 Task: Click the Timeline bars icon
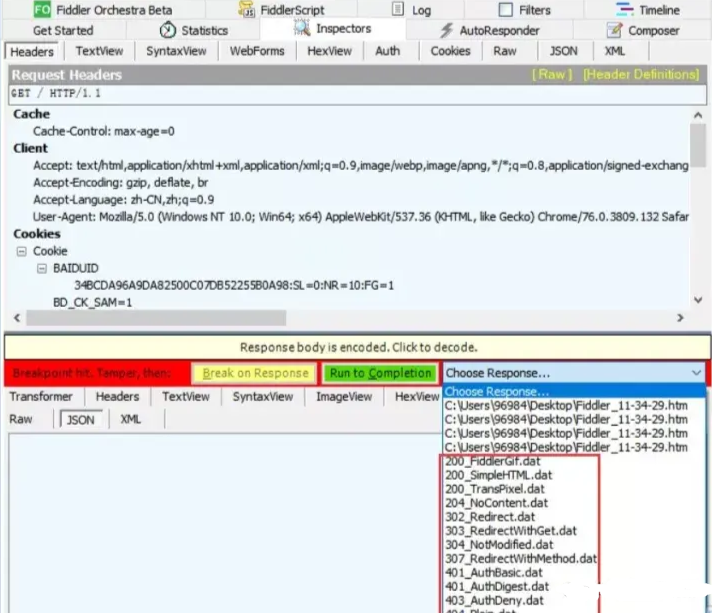pos(624,9)
